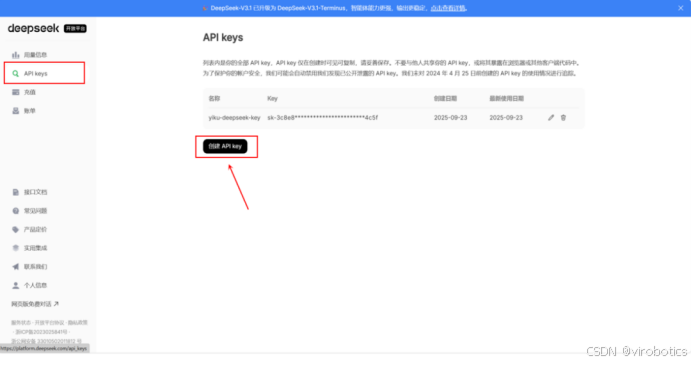Click the 2025-09-23 value under 创建日期

pyautogui.click(x=450, y=118)
